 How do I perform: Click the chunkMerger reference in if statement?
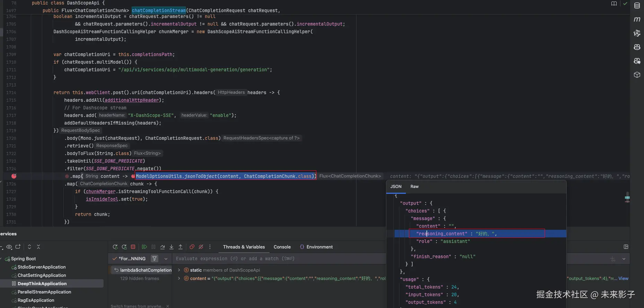pyautogui.click(x=101, y=191)
